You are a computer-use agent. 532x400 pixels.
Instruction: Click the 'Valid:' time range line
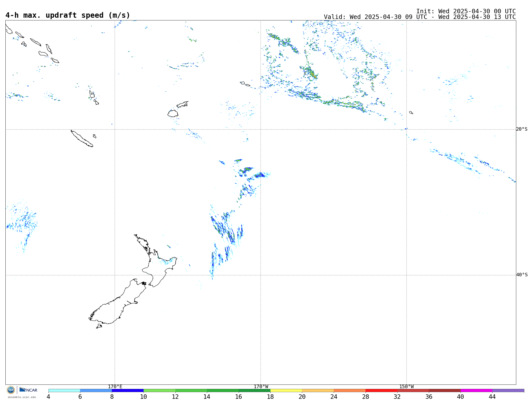[420, 17]
